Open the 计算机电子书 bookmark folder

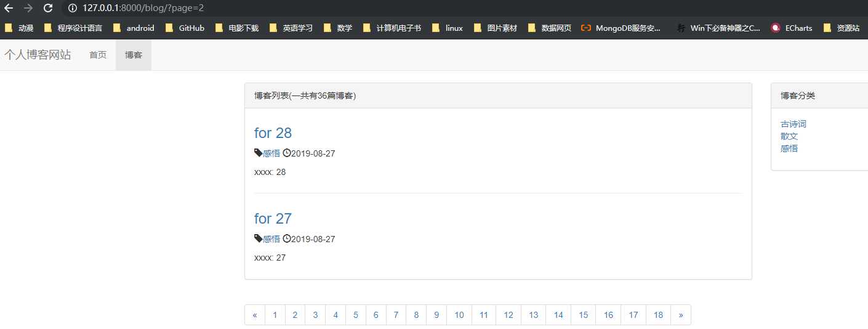point(392,28)
